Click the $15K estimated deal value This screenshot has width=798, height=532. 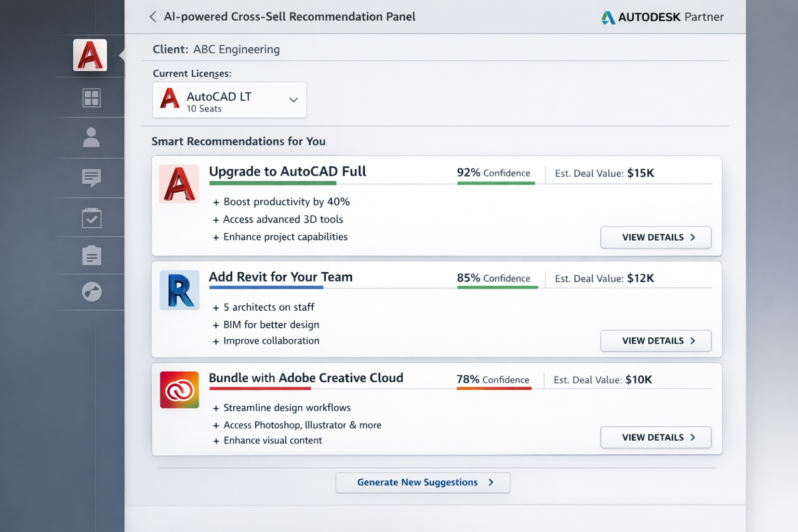(x=641, y=173)
